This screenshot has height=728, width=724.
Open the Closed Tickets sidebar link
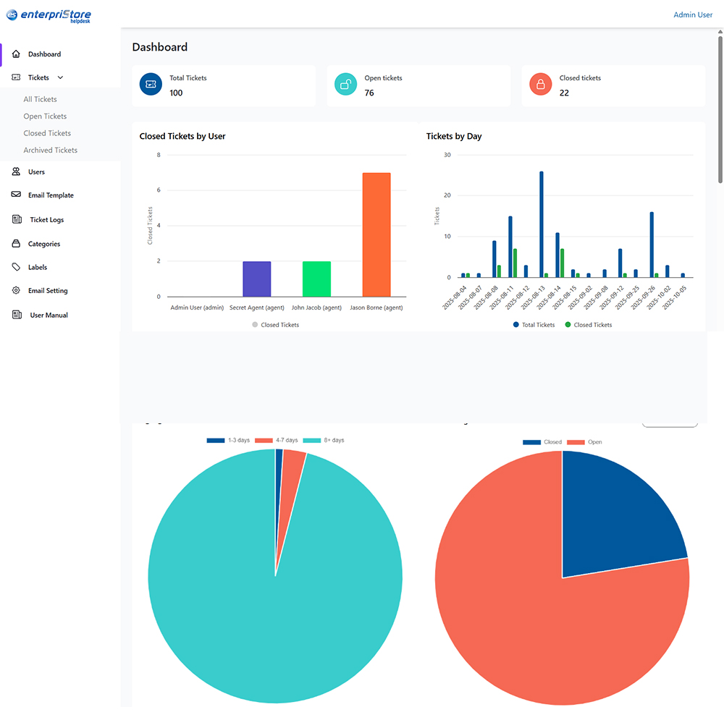point(47,133)
